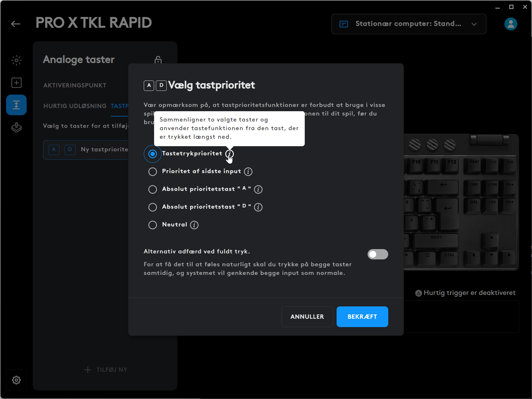Click info icon next to Tastetrykprioritet

pos(230,154)
